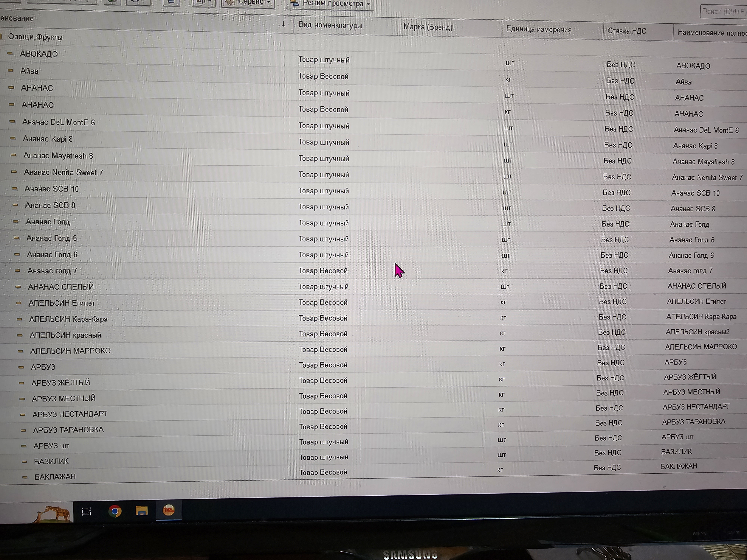The width and height of the screenshot is (747, 560).
Task: Click the item icon beside АНАНАС СПЕЛЫЙ
Action: [x=18, y=287]
